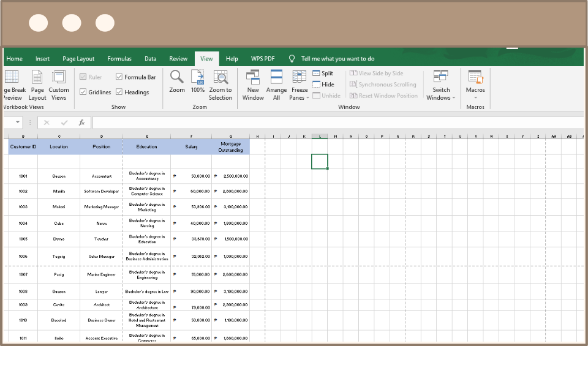
Task: Click Arrange All windows
Action: coord(276,86)
